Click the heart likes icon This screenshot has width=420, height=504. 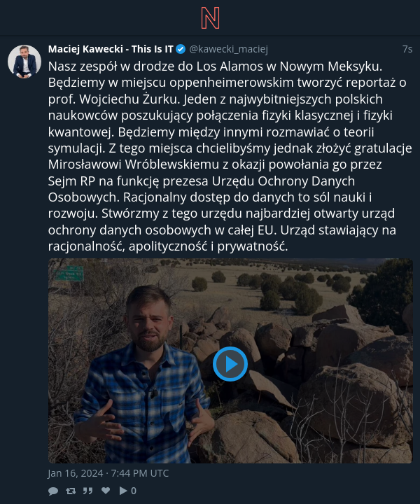pos(106,491)
